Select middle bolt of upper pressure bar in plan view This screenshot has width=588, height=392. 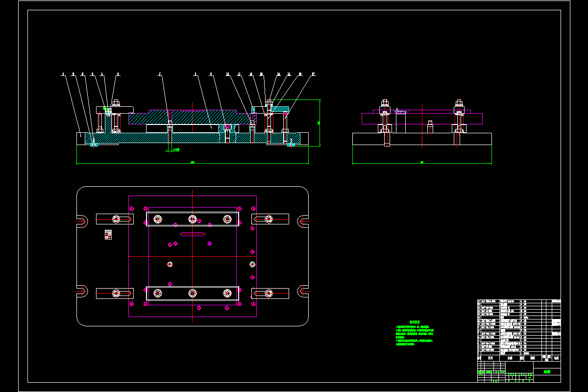click(x=192, y=219)
